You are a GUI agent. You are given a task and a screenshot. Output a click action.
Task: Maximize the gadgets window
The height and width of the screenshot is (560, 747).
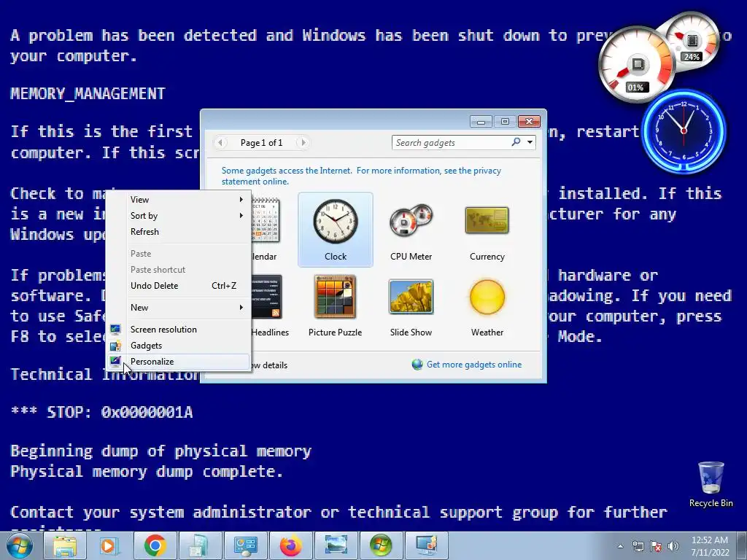click(x=505, y=122)
